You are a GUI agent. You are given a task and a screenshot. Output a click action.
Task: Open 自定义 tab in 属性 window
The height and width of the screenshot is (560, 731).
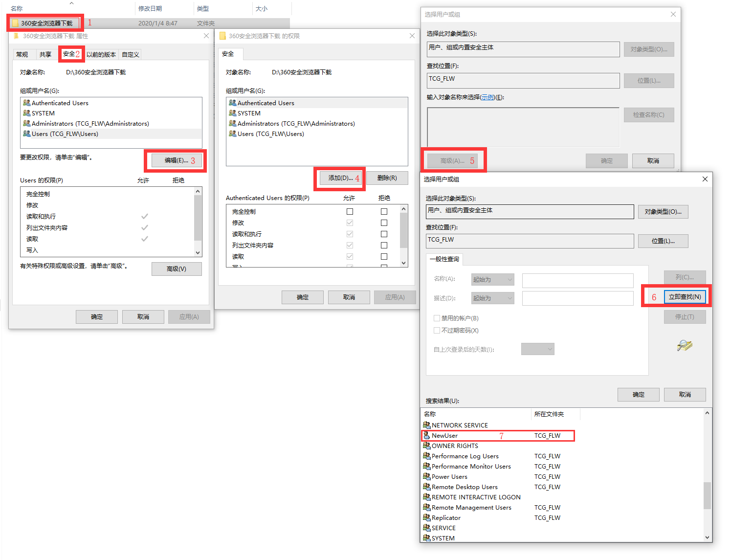[131, 54]
